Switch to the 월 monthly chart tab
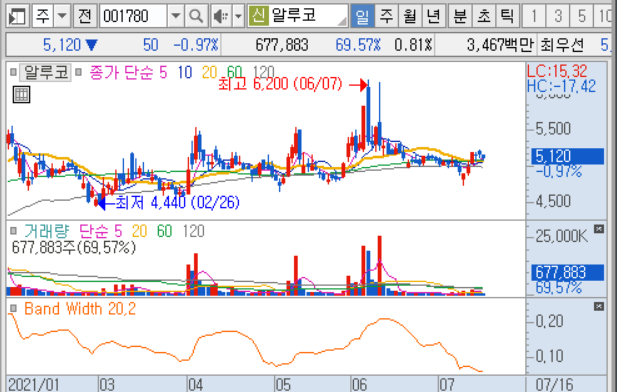This screenshot has width=617, height=392. pos(410,16)
